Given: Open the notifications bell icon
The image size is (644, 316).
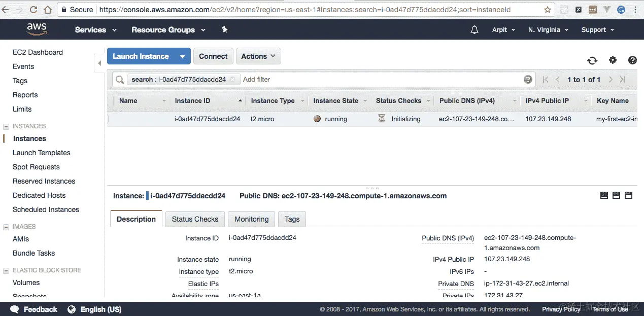Looking at the screenshot, I should click(x=474, y=30).
